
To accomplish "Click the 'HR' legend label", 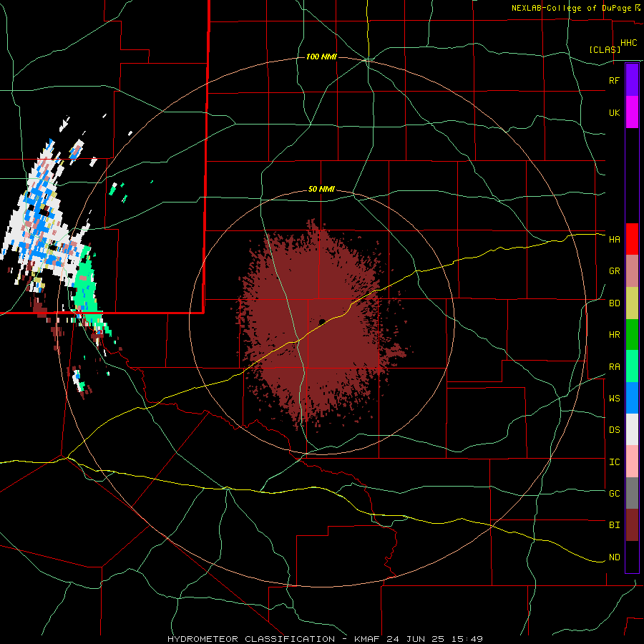I will click(x=614, y=335).
